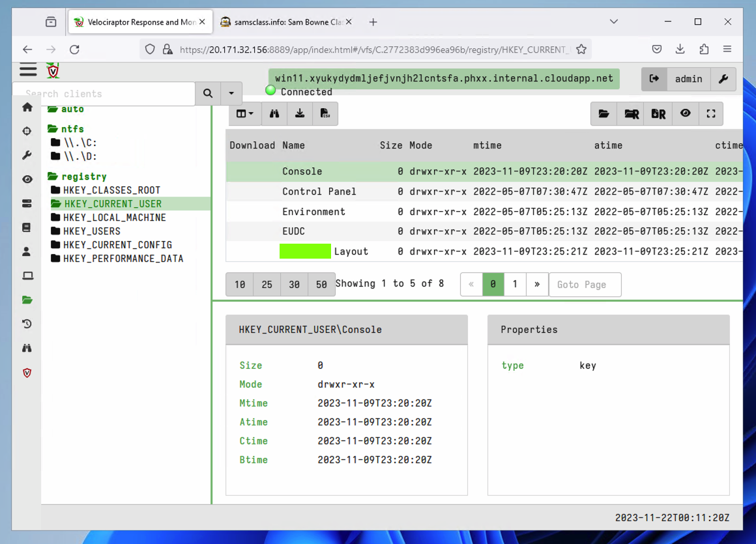Click the download table icon
756x544 pixels.
pyautogui.click(x=300, y=114)
